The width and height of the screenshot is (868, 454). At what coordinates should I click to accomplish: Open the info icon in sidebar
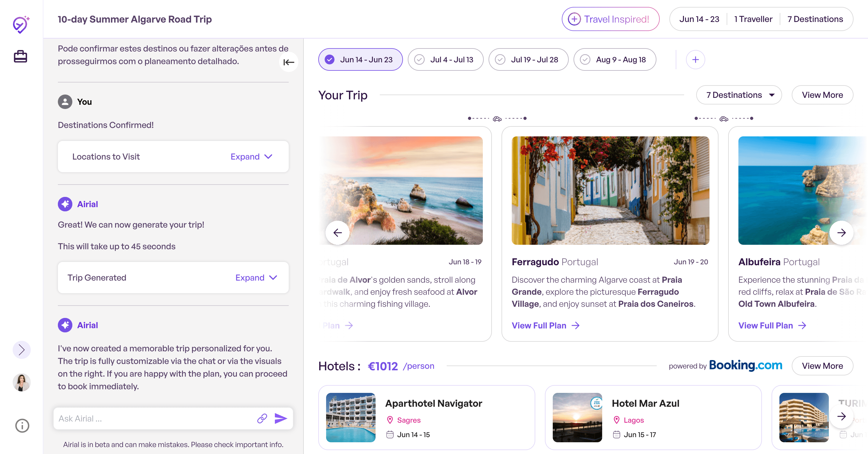tap(22, 426)
